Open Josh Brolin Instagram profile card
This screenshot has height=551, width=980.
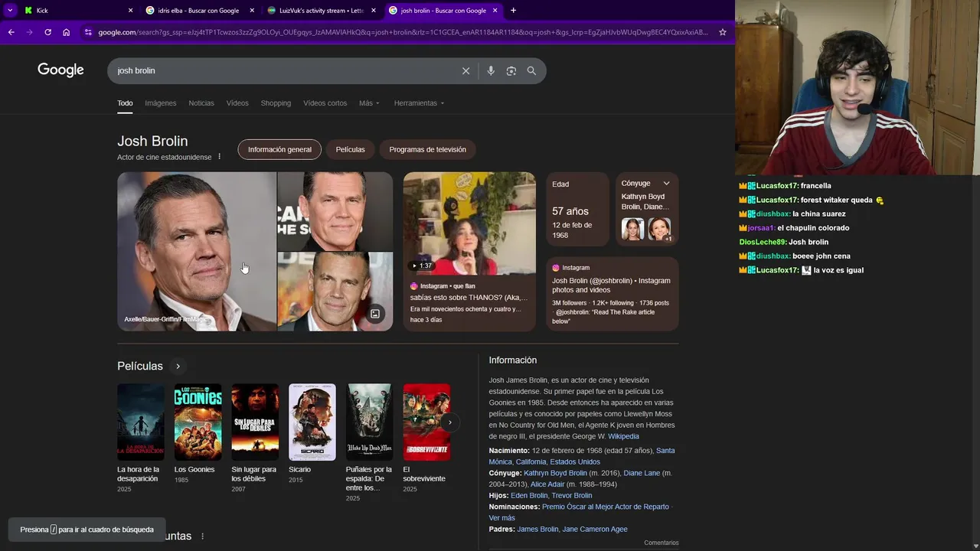point(612,294)
